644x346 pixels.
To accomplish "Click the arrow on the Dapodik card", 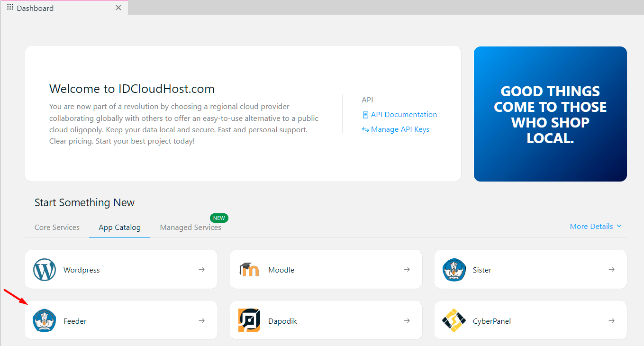I will click(407, 321).
